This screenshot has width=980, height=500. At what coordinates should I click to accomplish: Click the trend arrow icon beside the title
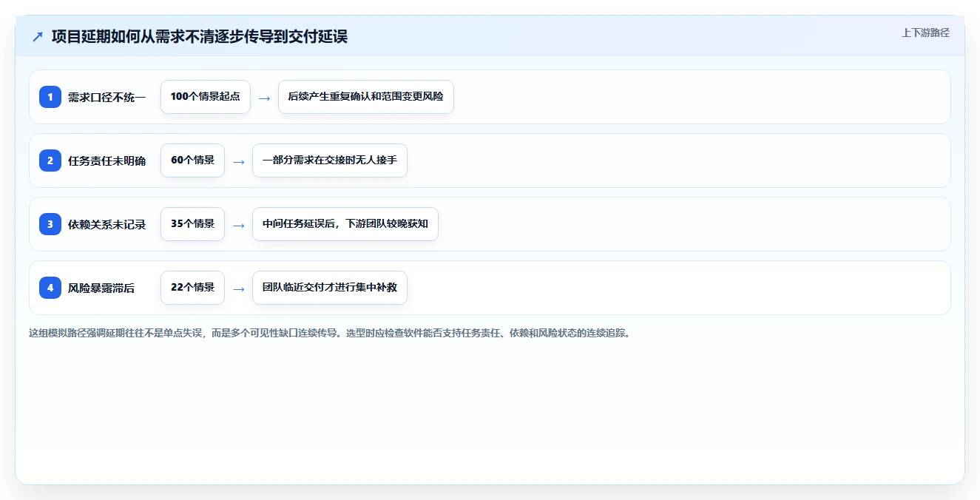38,36
